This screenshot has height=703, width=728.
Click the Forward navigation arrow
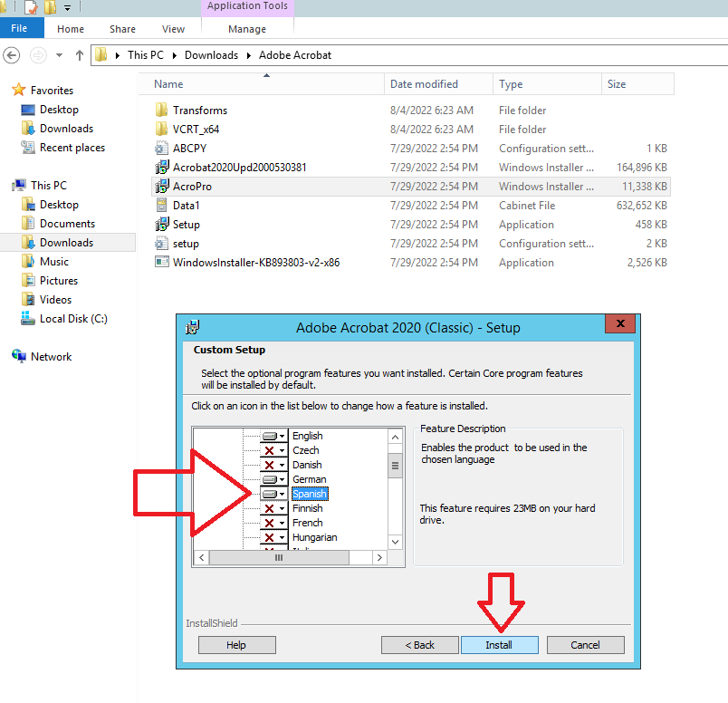pyautogui.click(x=38, y=55)
